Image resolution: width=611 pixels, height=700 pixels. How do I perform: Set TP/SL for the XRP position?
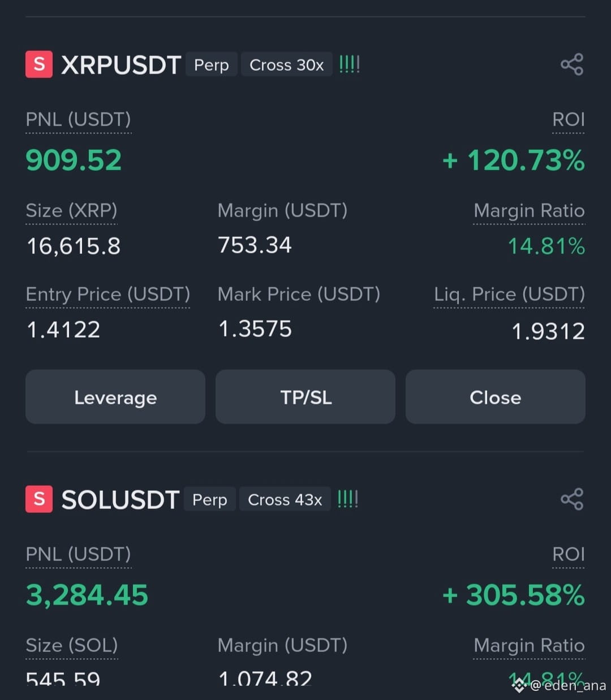[305, 397]
